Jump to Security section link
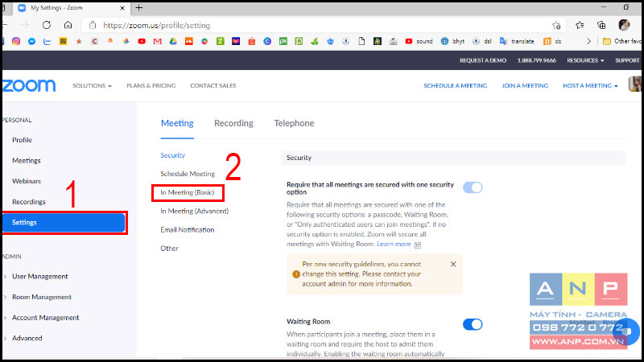 click(x=172, y=155)
